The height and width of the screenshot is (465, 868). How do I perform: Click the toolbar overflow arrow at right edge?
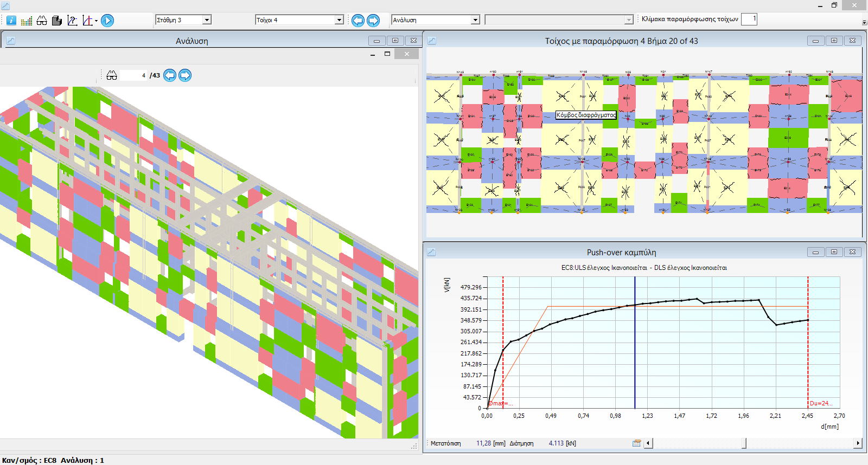tap(864, 23)
